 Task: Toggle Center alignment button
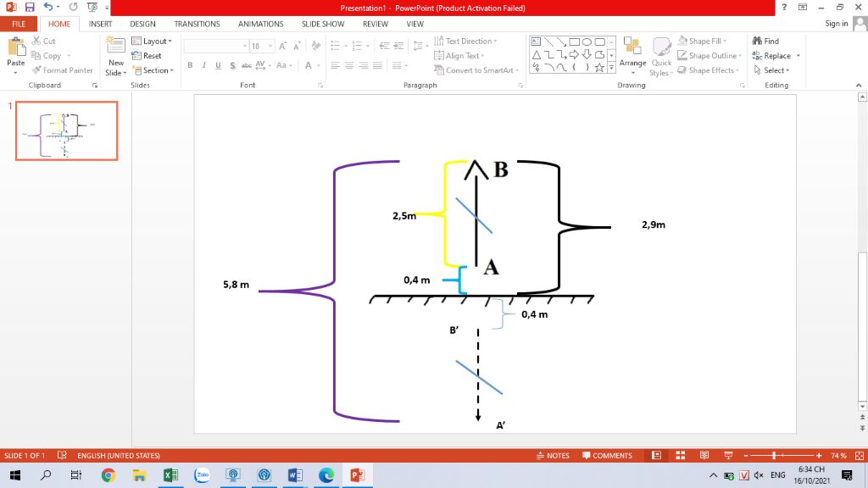(x=348, y=65)
